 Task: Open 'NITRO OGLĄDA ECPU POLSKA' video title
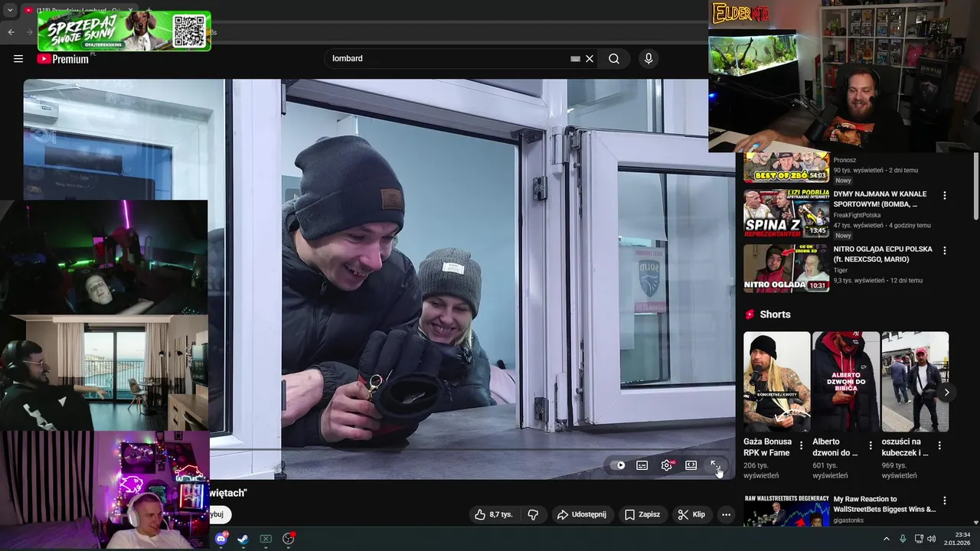(883, 254)
